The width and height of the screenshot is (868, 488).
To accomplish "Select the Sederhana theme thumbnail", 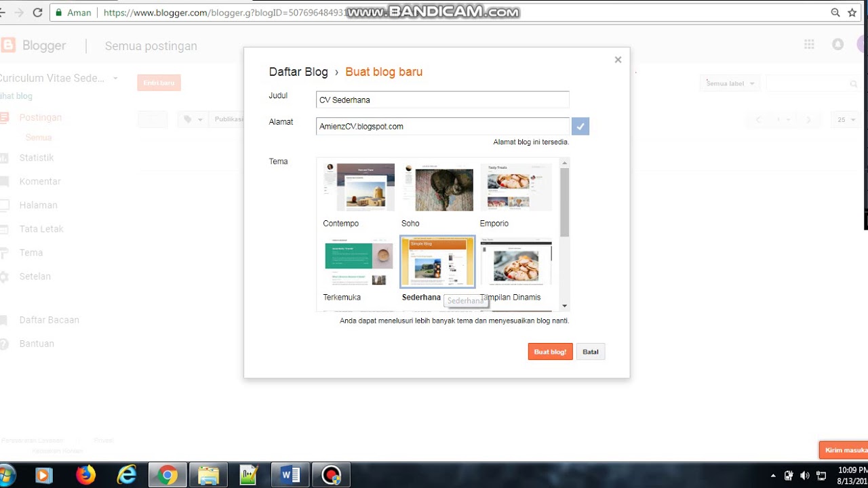I will 437,262.
